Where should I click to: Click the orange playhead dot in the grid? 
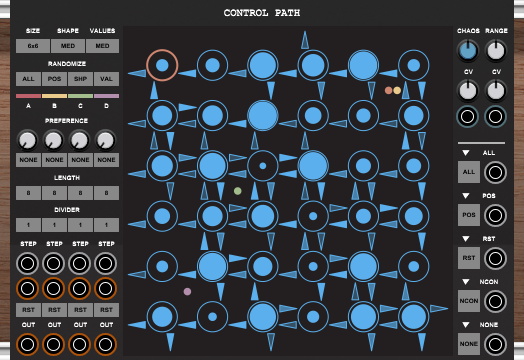pyautogui.click(x=388, y=90)
